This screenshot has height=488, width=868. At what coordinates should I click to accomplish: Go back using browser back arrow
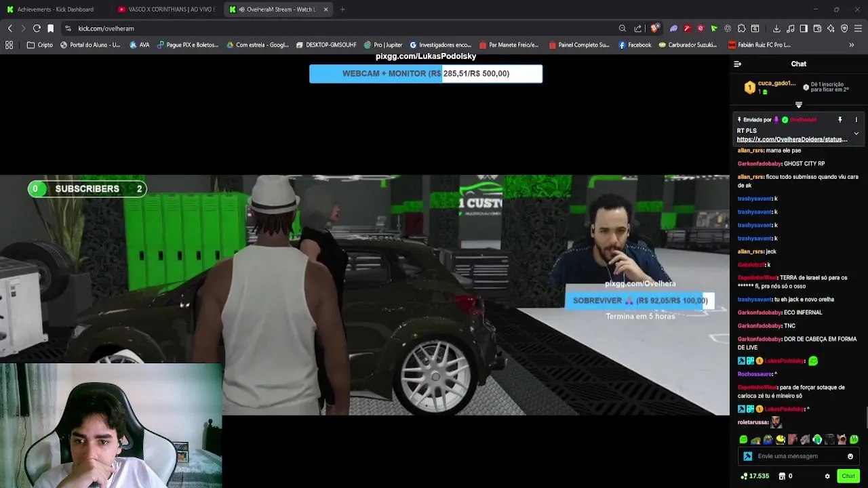click(x=9, y=28)
